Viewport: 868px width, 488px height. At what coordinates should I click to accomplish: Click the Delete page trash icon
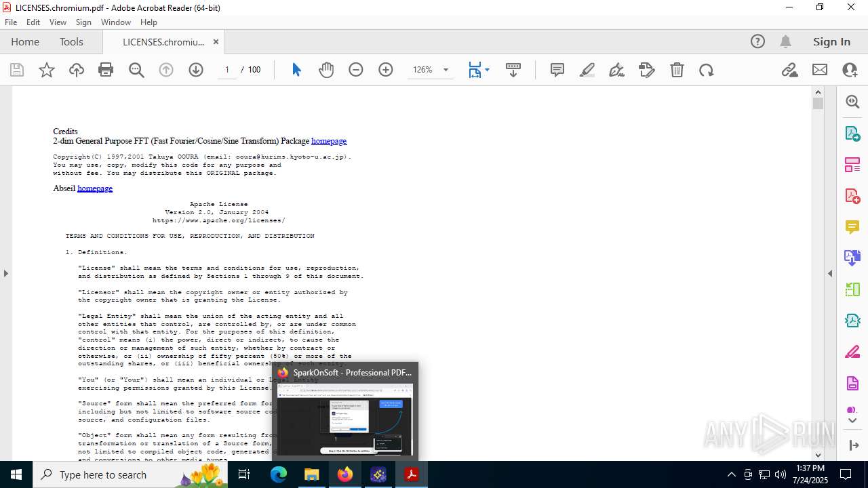coord(677,70)
